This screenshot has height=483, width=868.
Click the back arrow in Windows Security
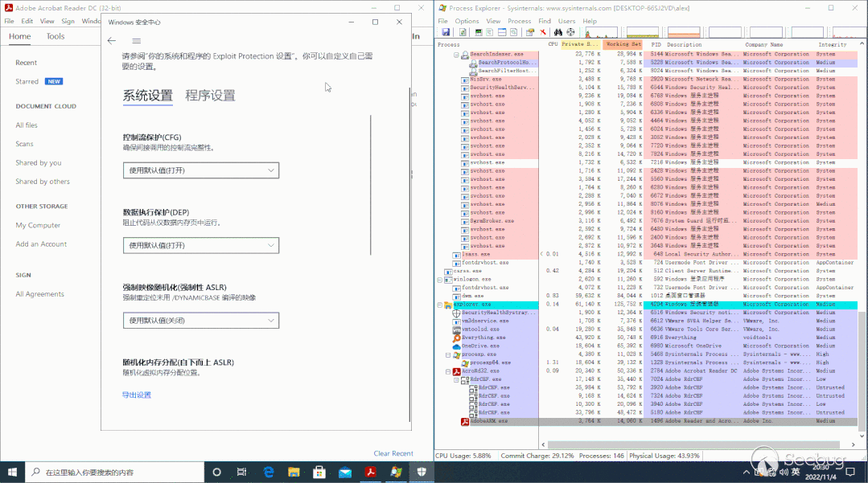click(112, 41)
